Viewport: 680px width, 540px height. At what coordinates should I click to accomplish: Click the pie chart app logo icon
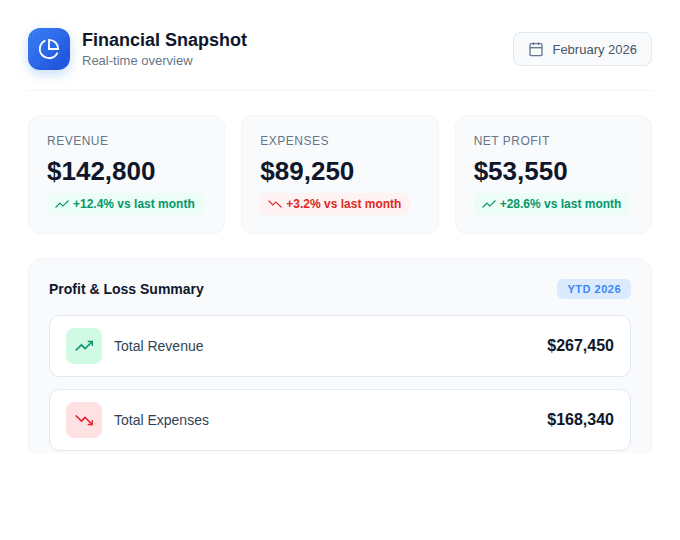(x=49, y=49)
